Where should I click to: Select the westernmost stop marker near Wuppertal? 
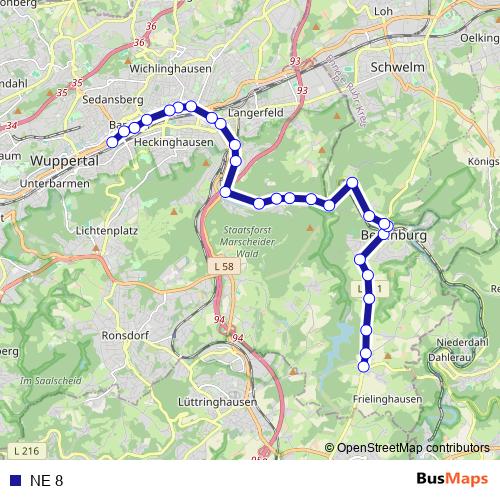pyautogui.click(x=112, y=142)
